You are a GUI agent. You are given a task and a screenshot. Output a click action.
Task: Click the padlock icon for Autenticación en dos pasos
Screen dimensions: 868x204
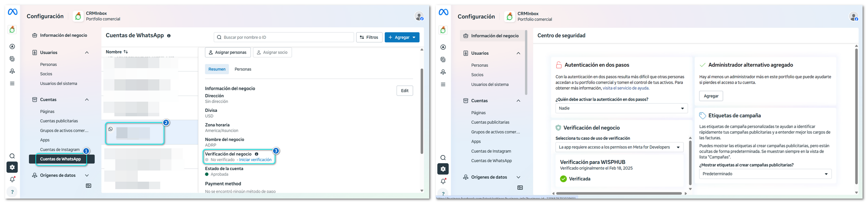559,65
